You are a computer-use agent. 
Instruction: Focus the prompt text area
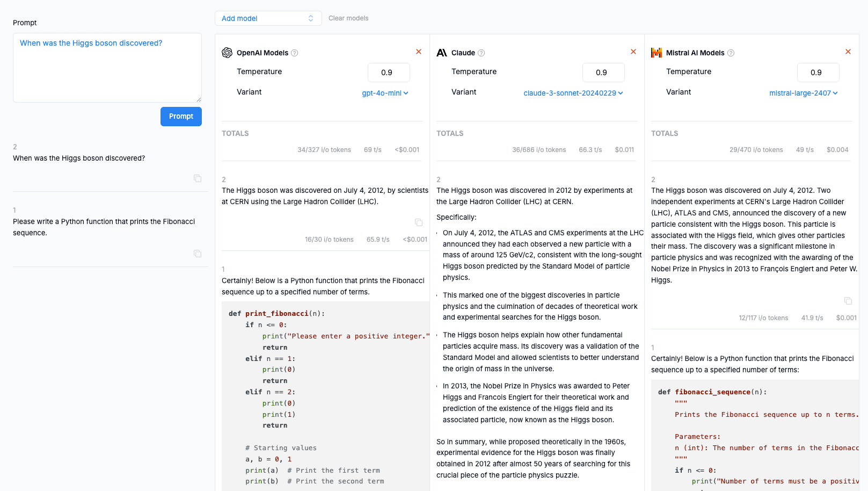[107, 68]
